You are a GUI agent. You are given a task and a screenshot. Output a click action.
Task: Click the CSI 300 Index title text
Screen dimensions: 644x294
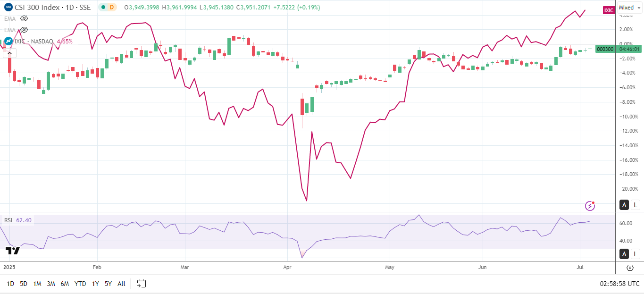pyautogui.click(x=37, y=8)
